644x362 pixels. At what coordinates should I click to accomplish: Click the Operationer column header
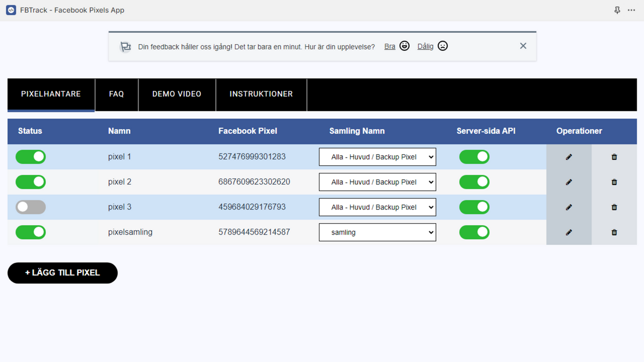579,131
